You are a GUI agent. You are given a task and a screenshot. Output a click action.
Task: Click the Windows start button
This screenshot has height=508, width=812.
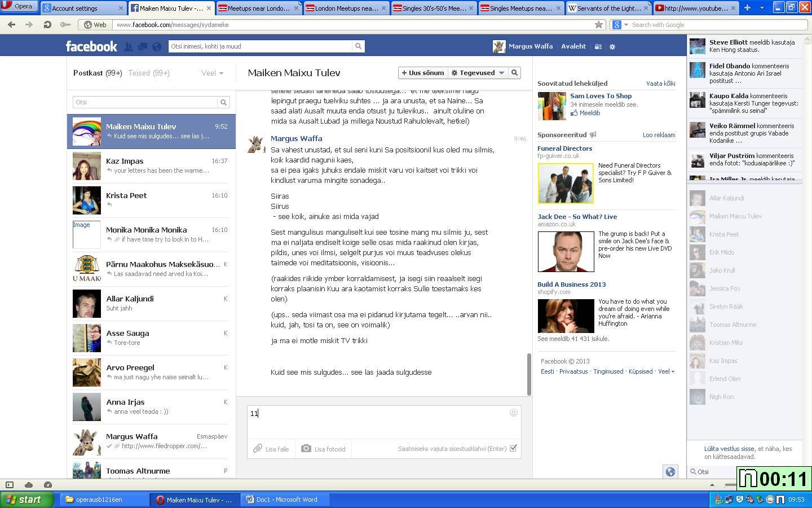coord(27,500)
